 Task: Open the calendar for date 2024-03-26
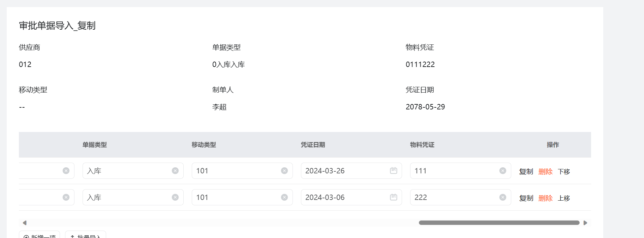pyautogui.click(x=394, y=171)
